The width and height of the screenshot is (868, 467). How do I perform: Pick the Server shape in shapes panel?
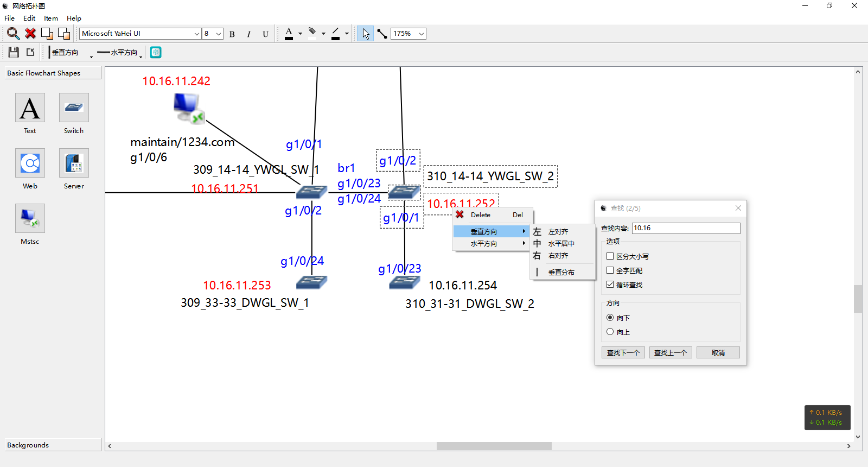click(74, 163)
